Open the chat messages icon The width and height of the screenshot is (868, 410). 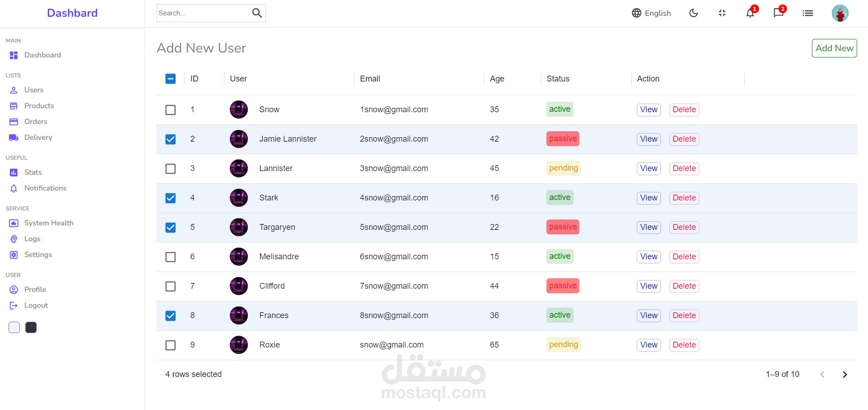click(x=778, y=13)
